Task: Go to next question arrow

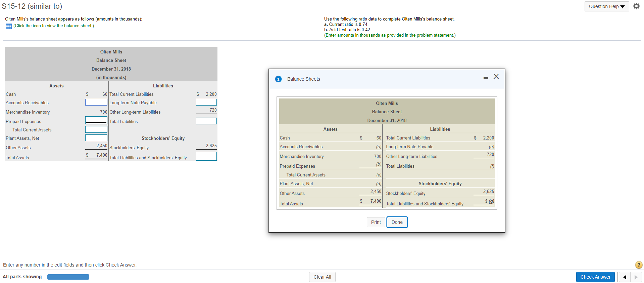Action: click(x=636, y=277)
